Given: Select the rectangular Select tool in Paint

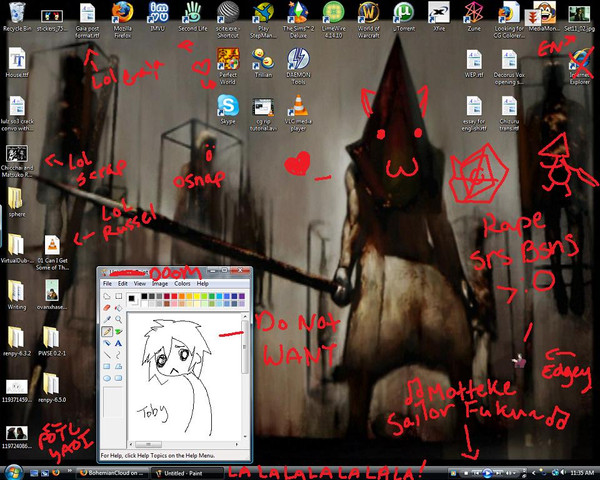Looking at the screenshot, I should [119, 296].
